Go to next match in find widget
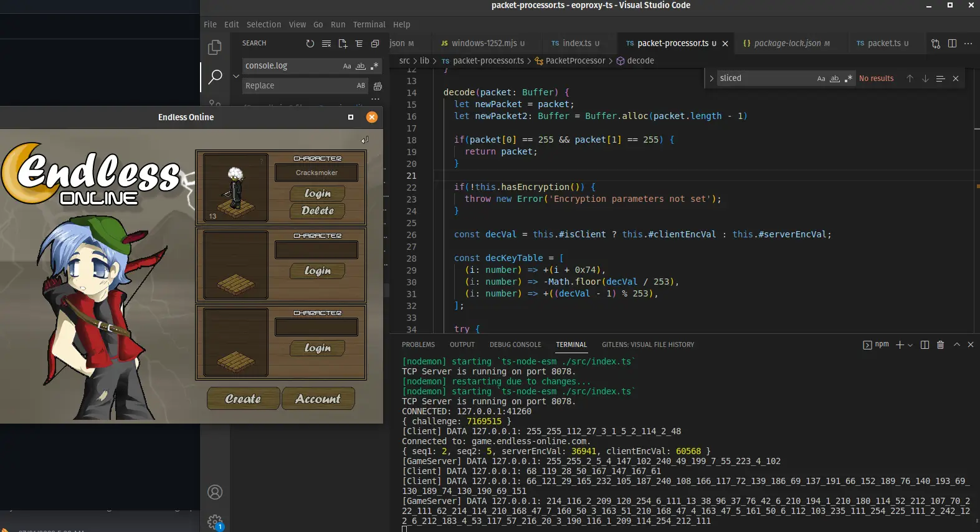This screenshot has width=980, height=532. click(x=925, y=78)
